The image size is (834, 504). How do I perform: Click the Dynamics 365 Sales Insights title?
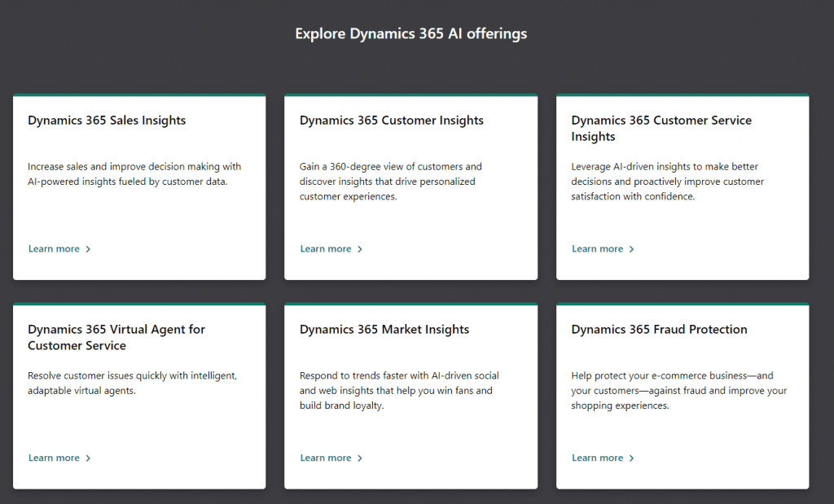[x=107, y=121]
